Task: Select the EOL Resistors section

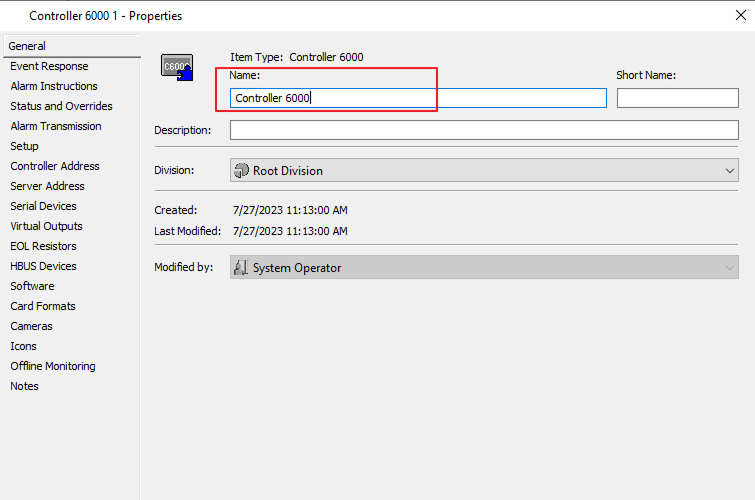Action: 43,246
